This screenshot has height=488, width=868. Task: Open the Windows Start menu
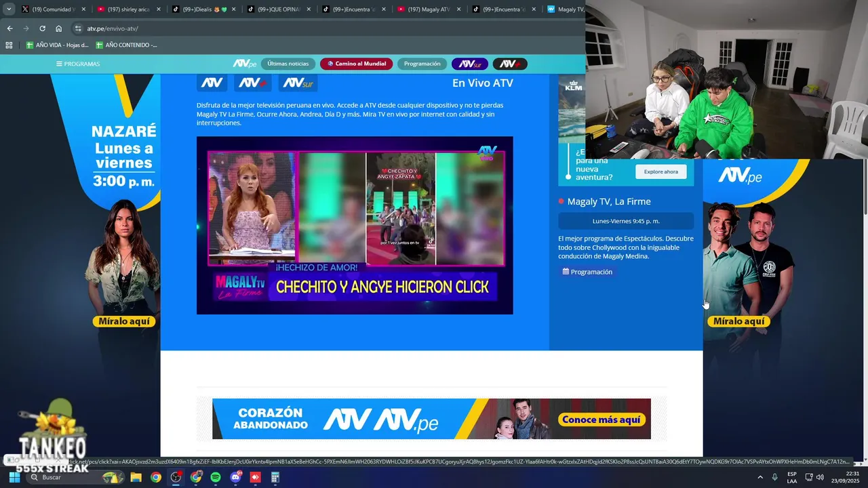(14, 477)
